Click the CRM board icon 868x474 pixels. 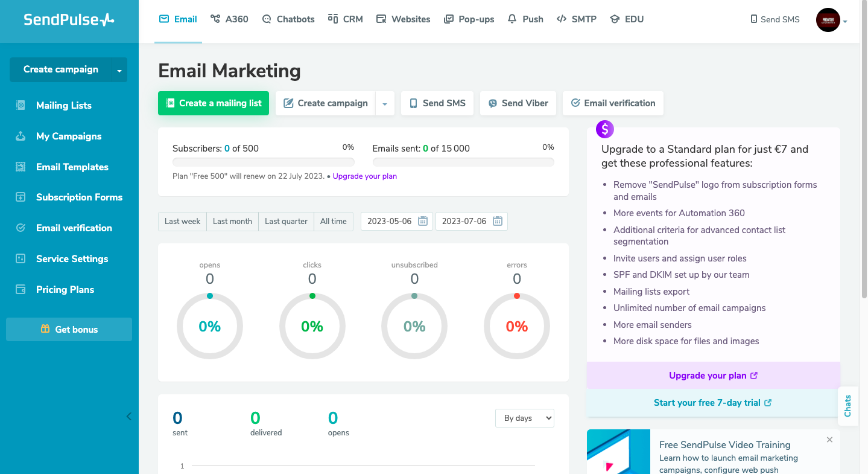point(333,19)
